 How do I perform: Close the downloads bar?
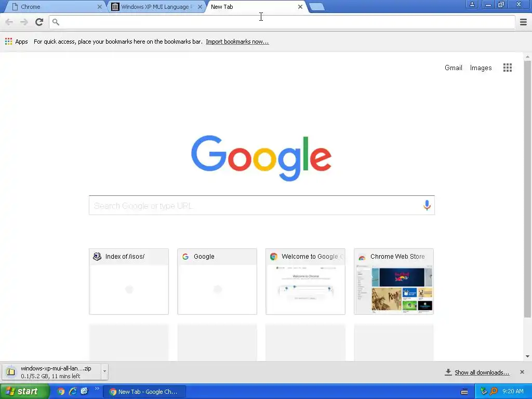pos(522,372)
